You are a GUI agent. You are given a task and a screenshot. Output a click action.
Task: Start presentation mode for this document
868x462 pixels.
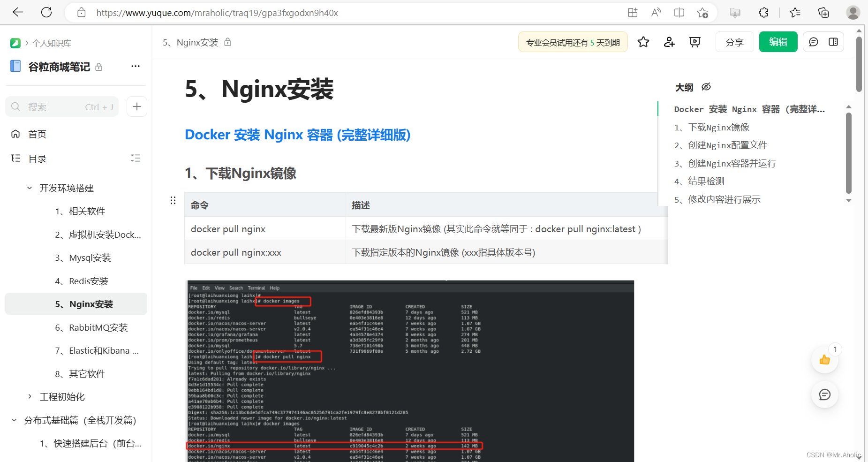[x=694, y=42]
